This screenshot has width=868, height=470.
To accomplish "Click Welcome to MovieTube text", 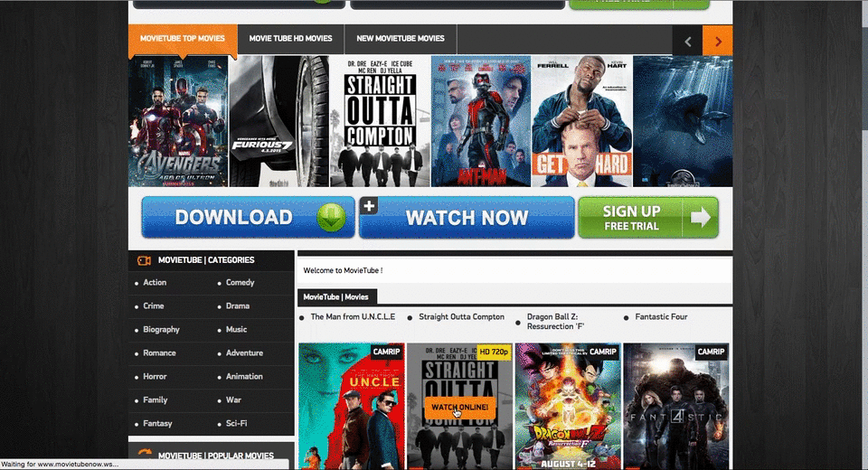I will click(x=343, y=271).
